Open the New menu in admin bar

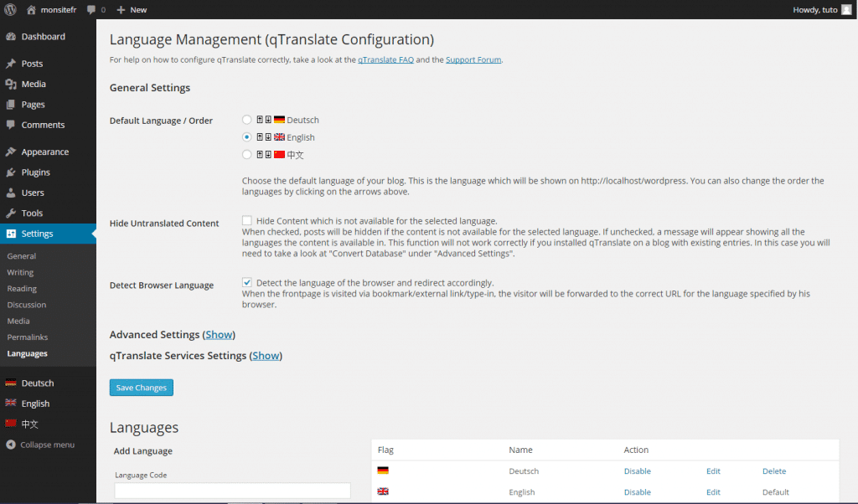[132, 10]
